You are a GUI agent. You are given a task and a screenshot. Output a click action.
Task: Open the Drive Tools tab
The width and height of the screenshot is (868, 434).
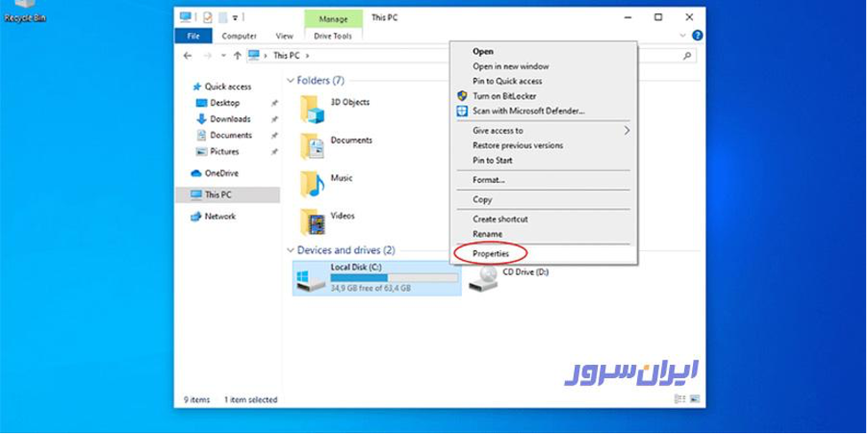click(332, 36)
